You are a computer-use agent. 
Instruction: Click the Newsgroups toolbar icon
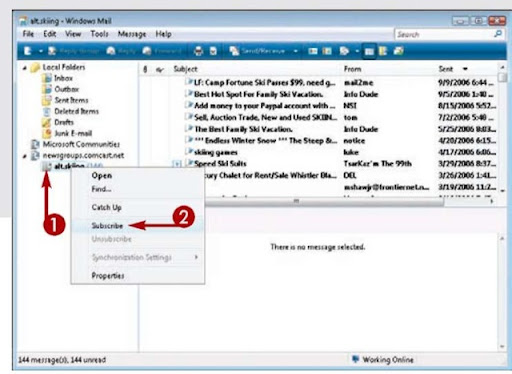click(383, 51)
